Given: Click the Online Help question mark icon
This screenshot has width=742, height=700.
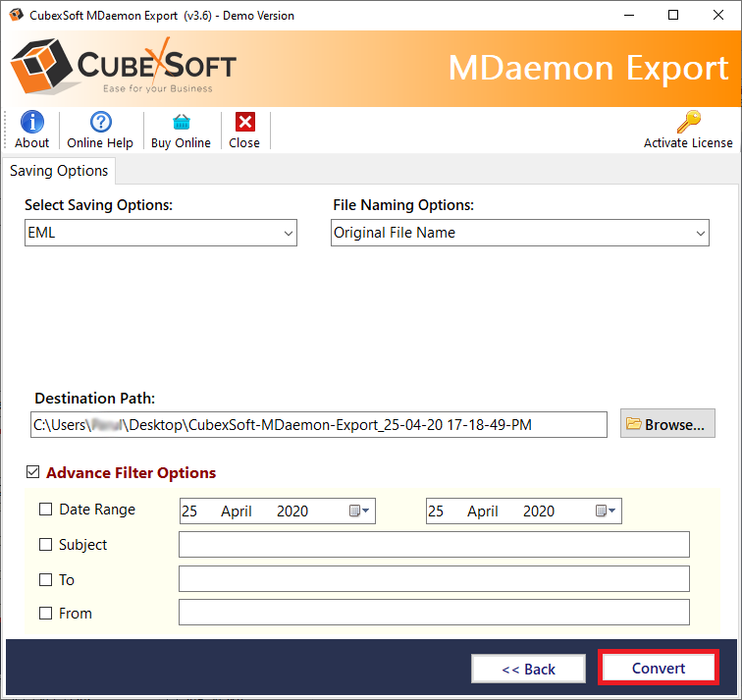Looking at the screenshot, I should 100,122.
